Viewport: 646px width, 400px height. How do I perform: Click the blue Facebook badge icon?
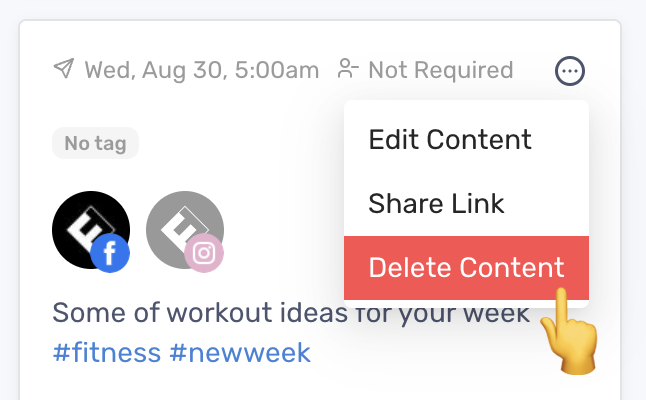[110, 253]
